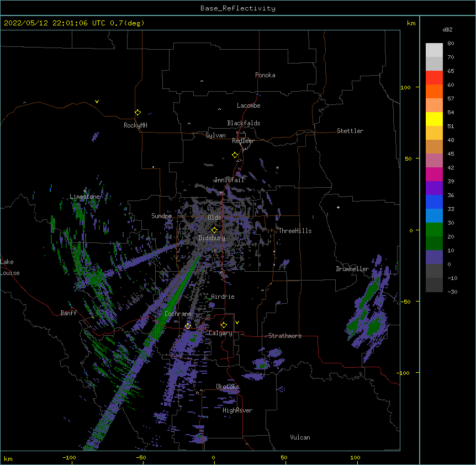476x465 pixels.
Task: Click the Okotoks label
Action: click(228, 387)
